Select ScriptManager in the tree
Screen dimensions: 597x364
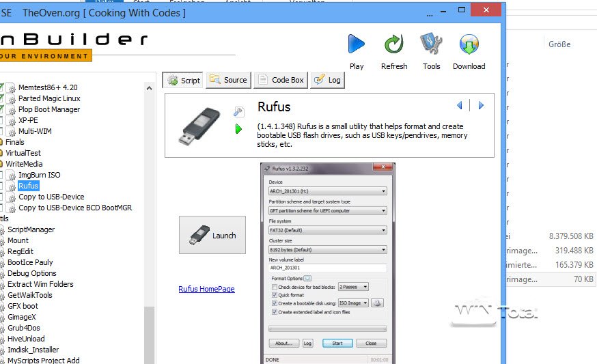click(31, 229)
